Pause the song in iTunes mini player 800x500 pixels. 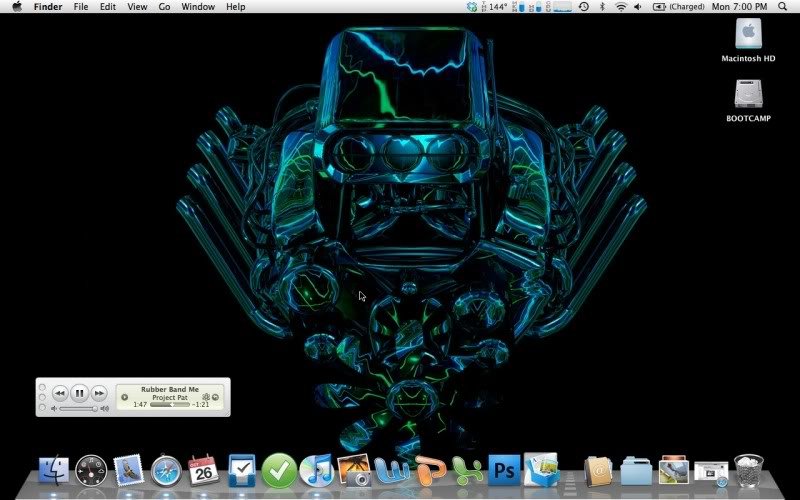click(80, 393)
